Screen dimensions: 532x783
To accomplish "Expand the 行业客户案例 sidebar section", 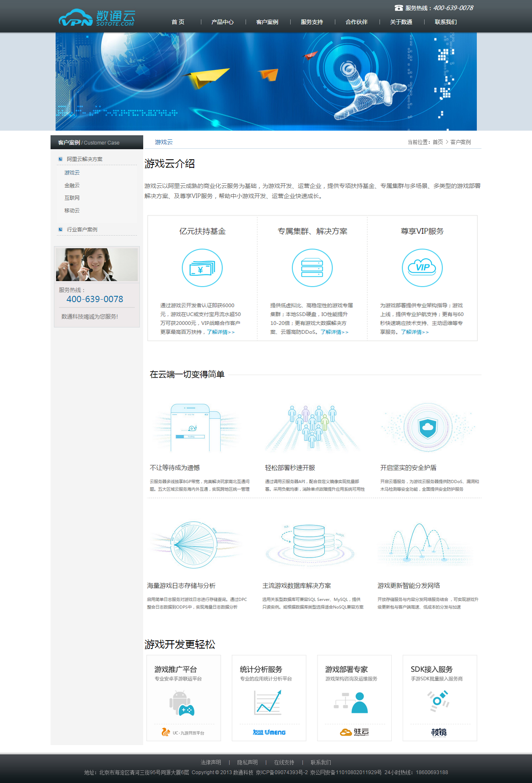I will click(x=82, y=230).
